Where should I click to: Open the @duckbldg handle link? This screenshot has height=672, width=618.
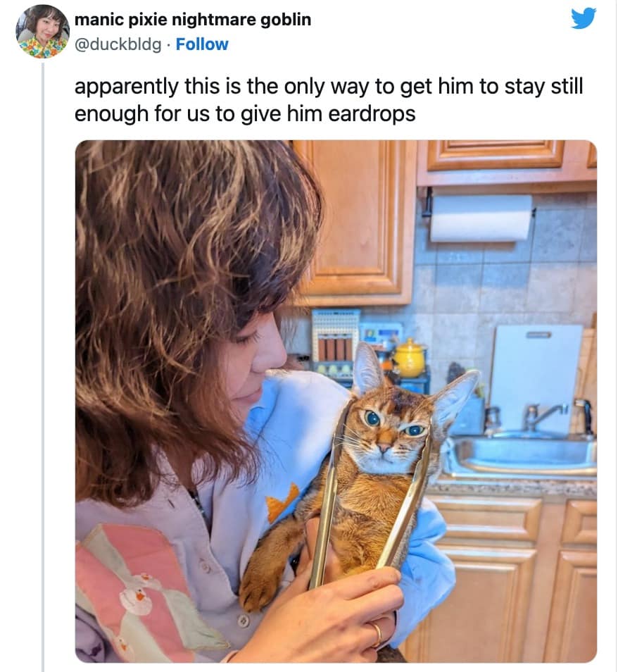pyautogui.click(x=119, y=44)
